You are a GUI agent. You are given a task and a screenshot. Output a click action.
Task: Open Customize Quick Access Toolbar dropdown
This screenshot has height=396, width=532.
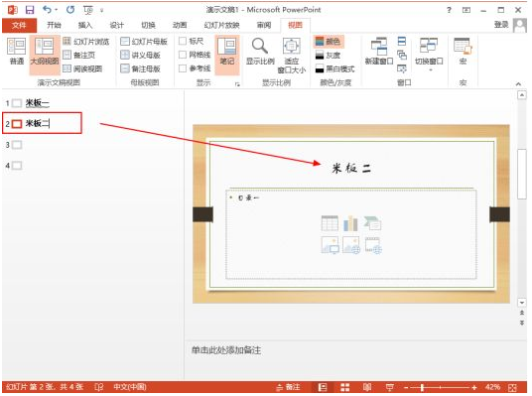(x=101, y=11)
